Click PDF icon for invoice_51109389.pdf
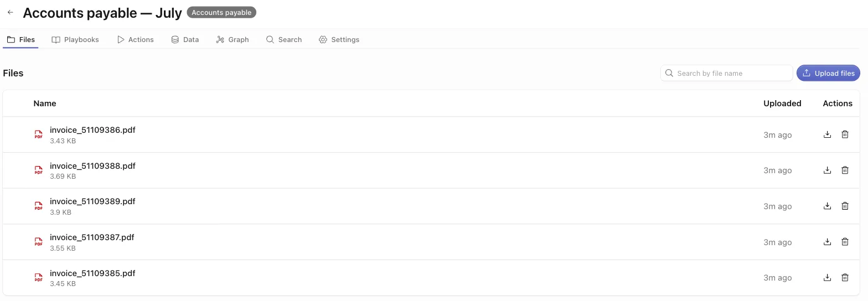 coord(38,206)
